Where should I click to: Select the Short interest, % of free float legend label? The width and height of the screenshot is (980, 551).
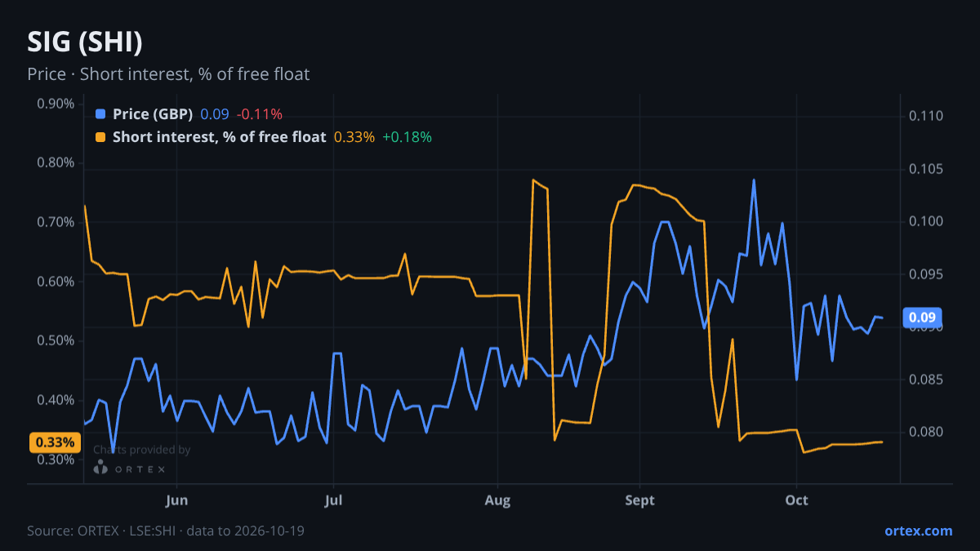(x=219, y=137)
